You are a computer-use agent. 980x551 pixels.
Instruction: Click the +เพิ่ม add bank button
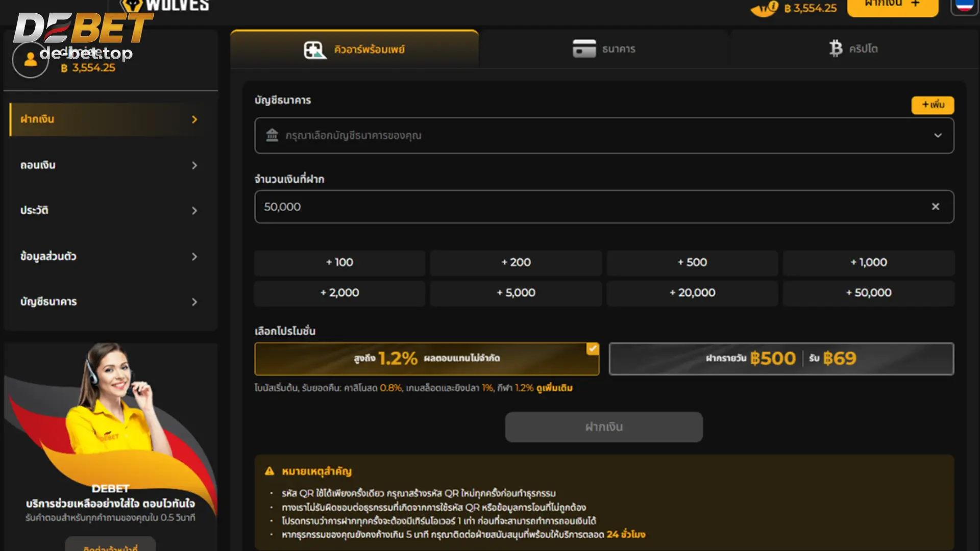[933, 105]
